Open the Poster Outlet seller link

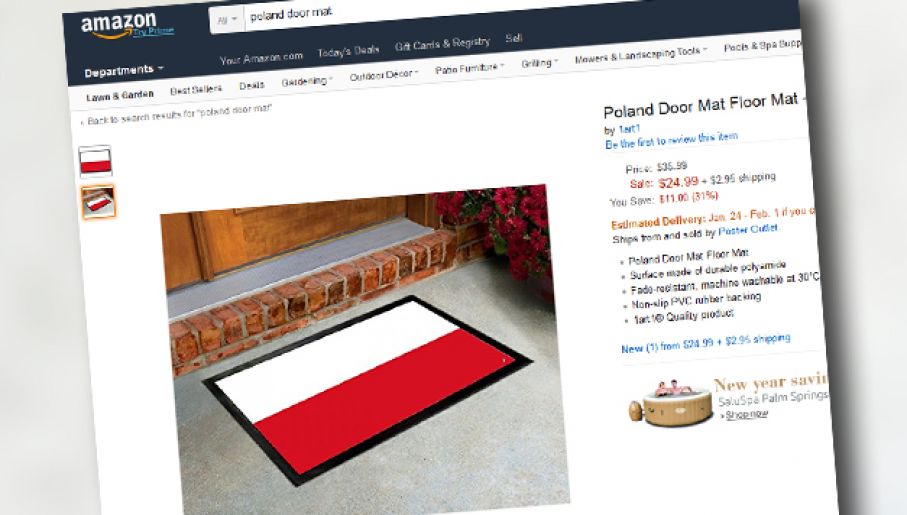coord(749,230)
